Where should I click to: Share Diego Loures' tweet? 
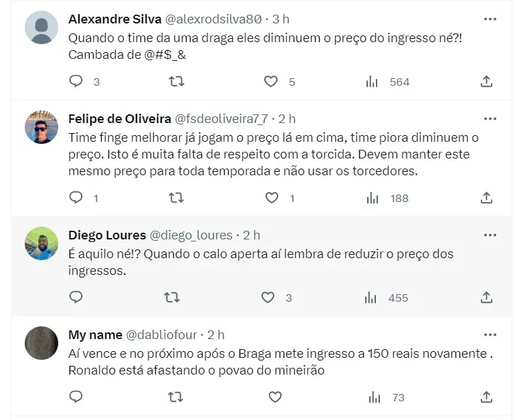(487, 297)
